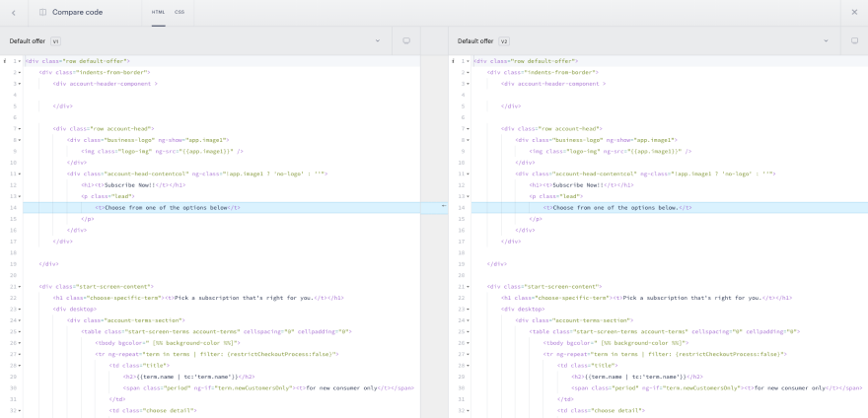Collapse line 8 fold in V2 pane
The height and width of the screenshot is (418, 868).
click(469, 140)
